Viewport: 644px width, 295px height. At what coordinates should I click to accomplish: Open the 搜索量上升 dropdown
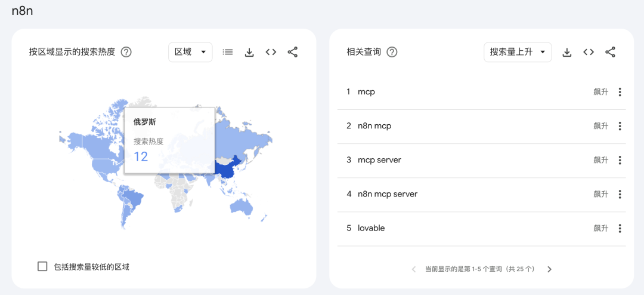(518, 53)
